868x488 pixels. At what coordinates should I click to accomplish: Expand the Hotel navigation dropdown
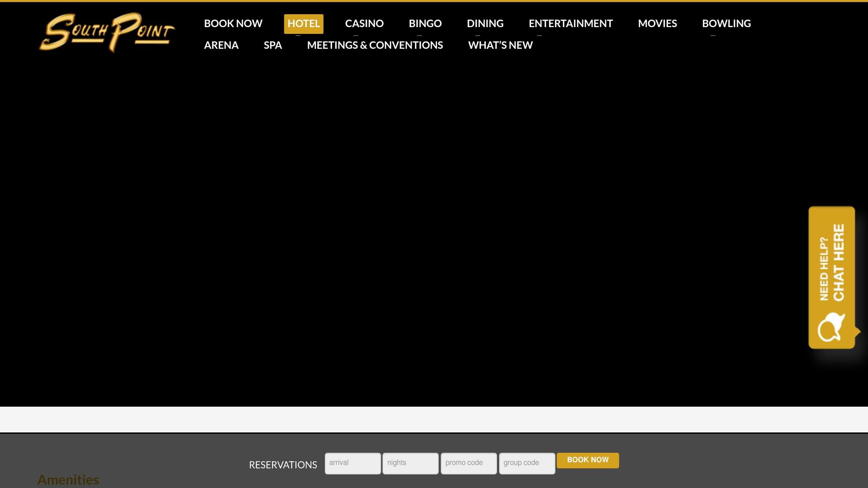tap(303, 24)
